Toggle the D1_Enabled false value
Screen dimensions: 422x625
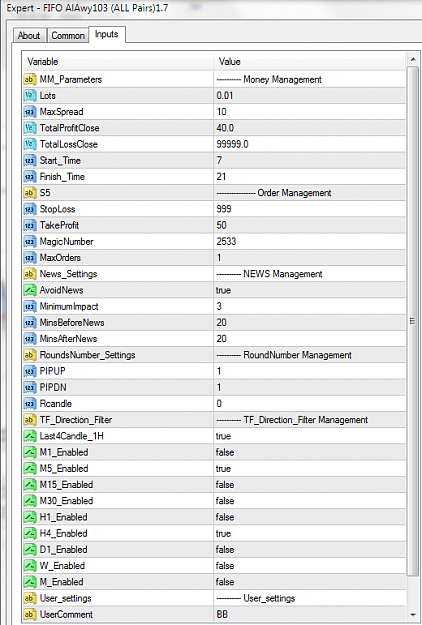pos(225,550)
